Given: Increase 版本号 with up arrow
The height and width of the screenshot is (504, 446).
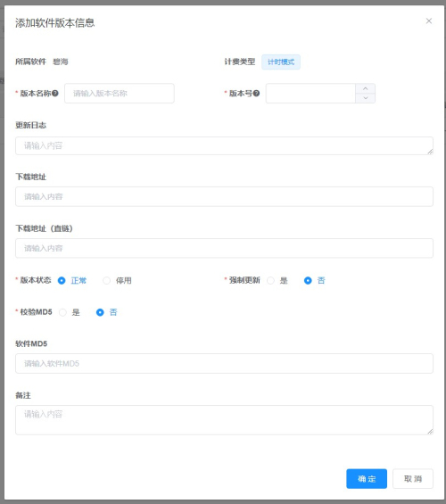Looking at the screenshot, I should pyautogui.click(x=366, y=88).
